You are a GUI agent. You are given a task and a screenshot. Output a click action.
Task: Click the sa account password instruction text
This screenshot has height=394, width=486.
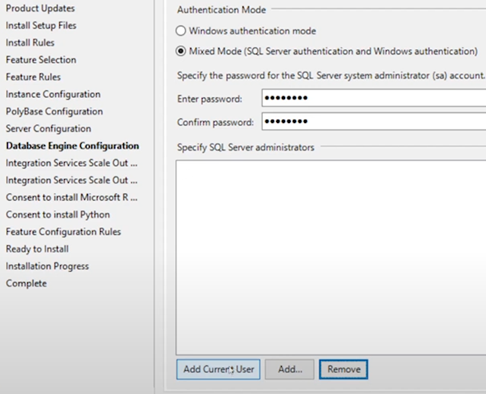coord(331,76)
